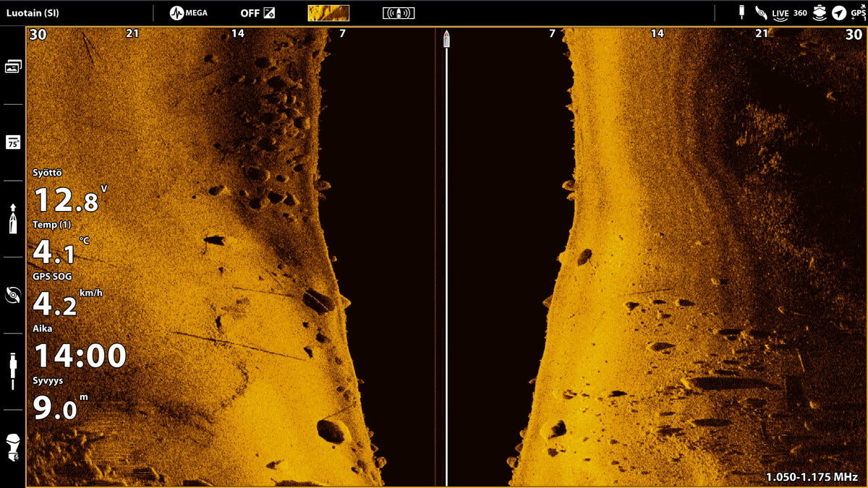Image resolution: width=868 pixels, height=488 pixels.
Task: Tap the navigation arrow status icon
Action: (x=839, y=13)
